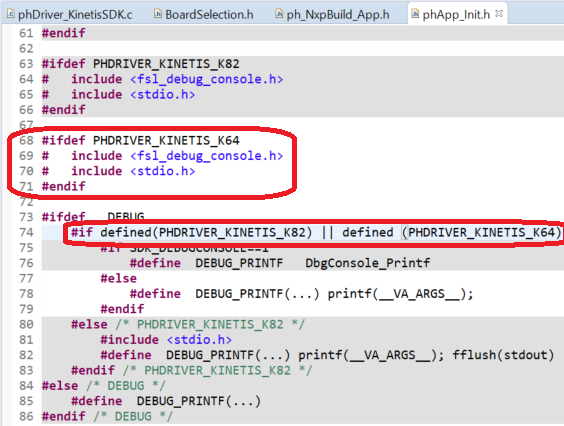The width and height of the screenshot is (564, 426).
Task: Click fsl_debug_console.h include on line 69
Action: [206, 156]
